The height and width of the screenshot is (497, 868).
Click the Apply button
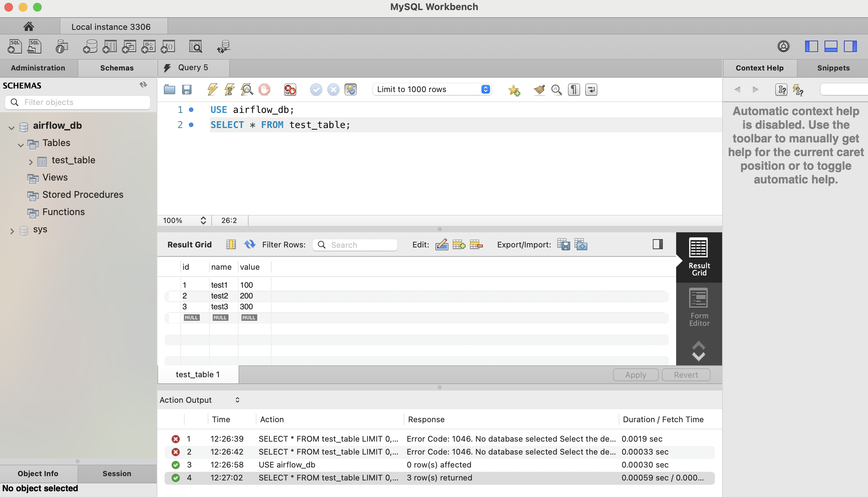636,375
